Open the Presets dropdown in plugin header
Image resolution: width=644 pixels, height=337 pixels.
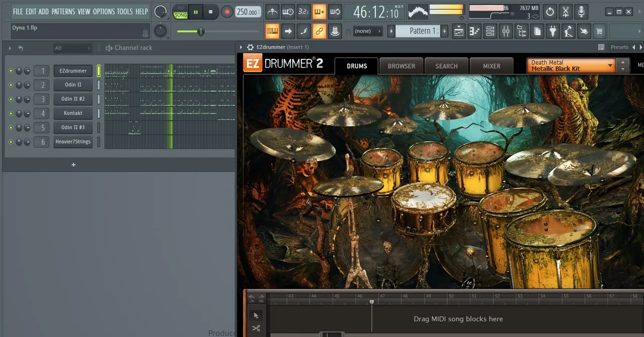tap(619, 47)
